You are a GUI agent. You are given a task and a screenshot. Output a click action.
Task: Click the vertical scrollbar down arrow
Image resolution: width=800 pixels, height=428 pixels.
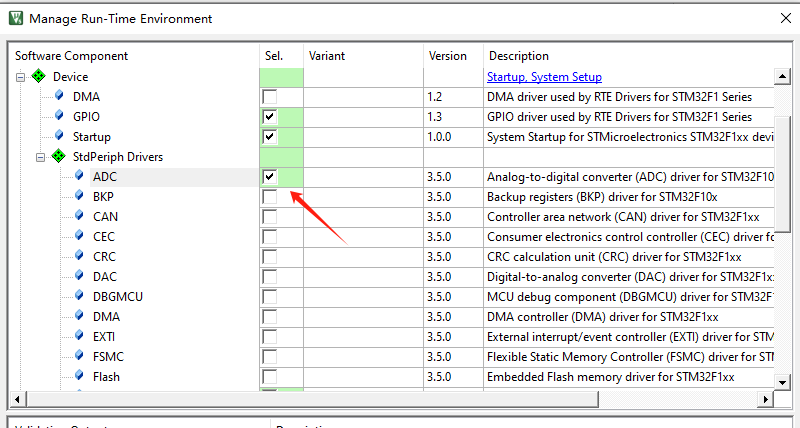pyautogui.click(x=782, y=382)
